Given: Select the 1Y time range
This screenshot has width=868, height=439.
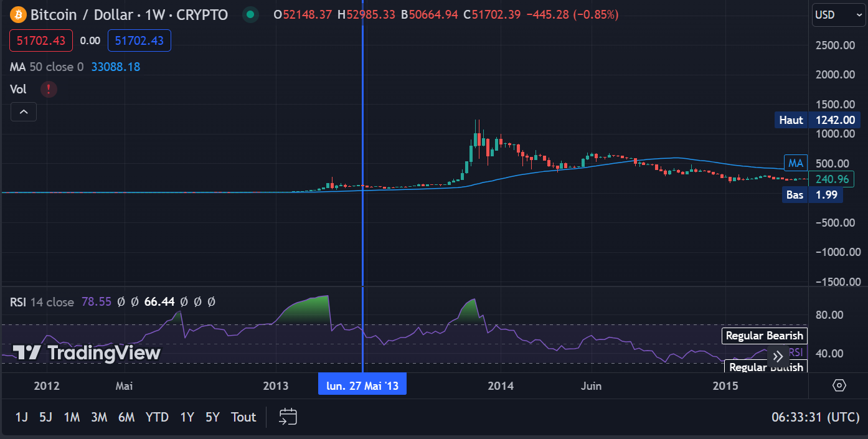Looking at the screenshot, I should (187, 417).
